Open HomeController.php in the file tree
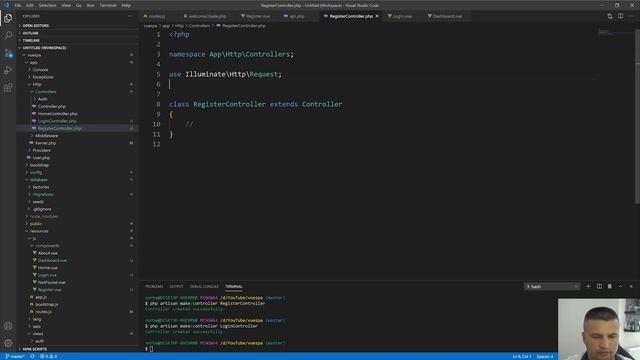640x360 pixels. click(x=57, y=114)
